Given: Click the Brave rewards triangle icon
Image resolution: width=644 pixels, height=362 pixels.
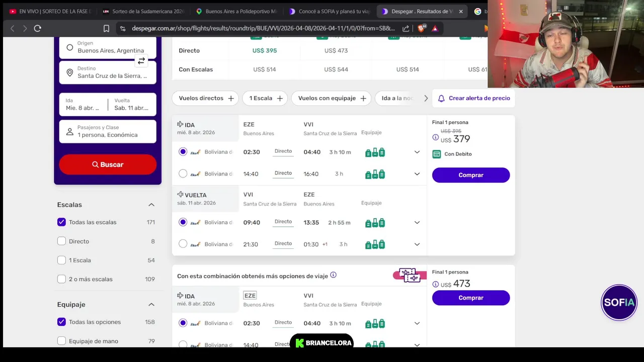Looking at the screenshot, I should click(x=435, y=29).
